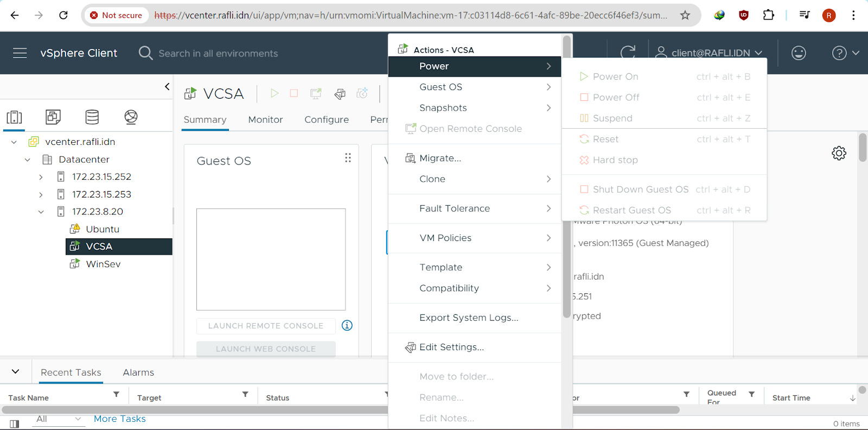Click the feedback smiley face icon

point(799,53)
